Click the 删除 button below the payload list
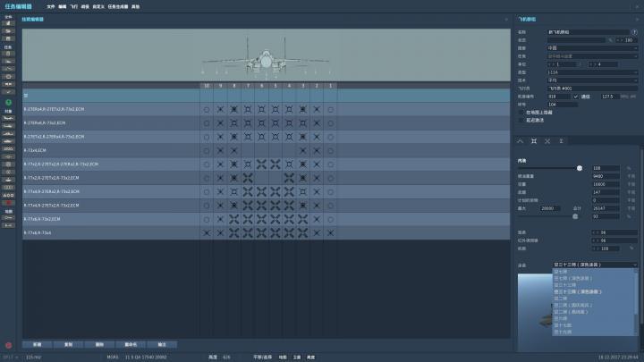This screenshot has width=644, height=362. (99, 344)
